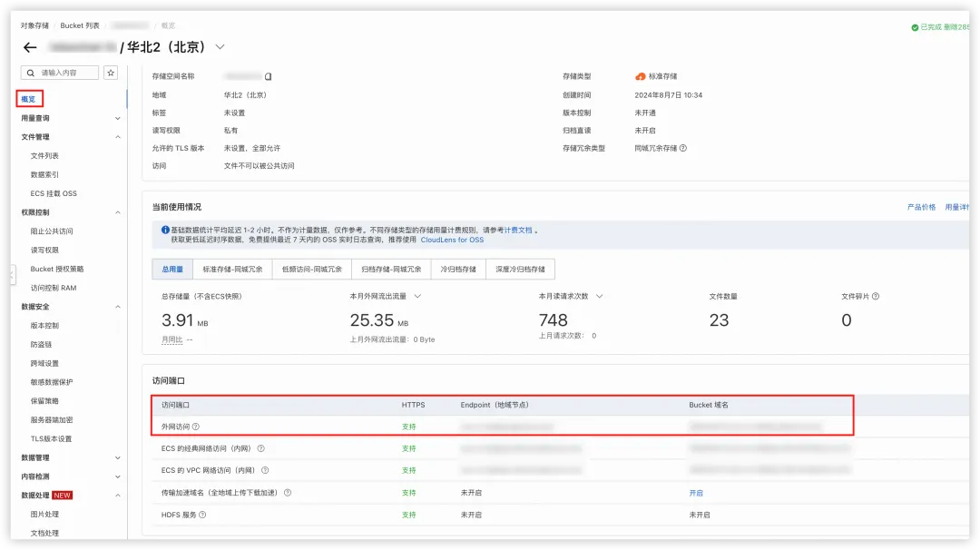Click help icon beside 文件碎片
Viewport: 980px width, 550px height.
876,296
